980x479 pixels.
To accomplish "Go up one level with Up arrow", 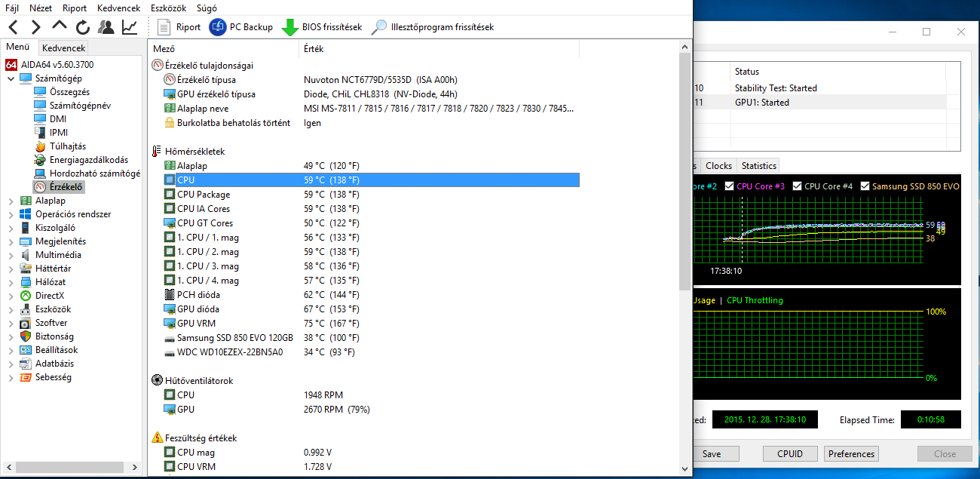I will [60, 27].
